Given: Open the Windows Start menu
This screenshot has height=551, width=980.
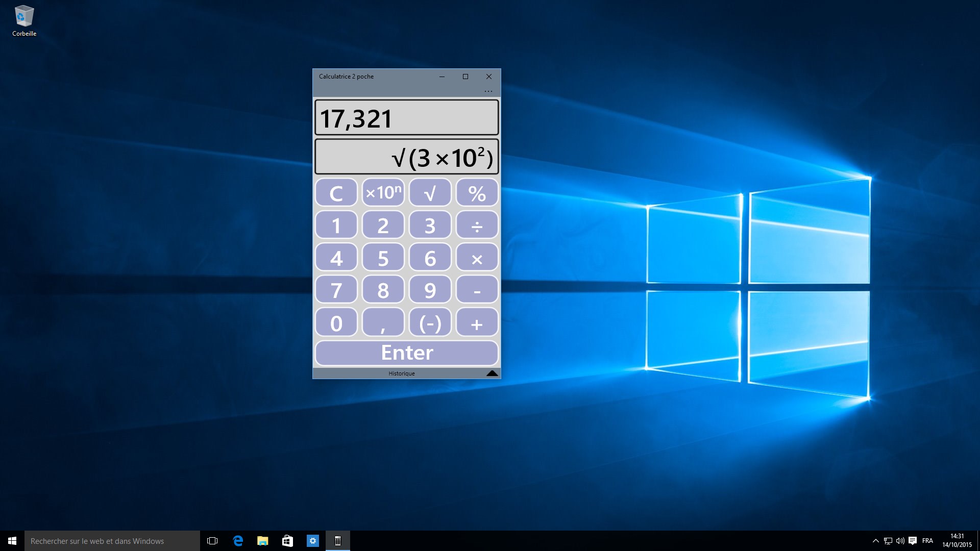Looking at the screenshot, I should 12,541.
